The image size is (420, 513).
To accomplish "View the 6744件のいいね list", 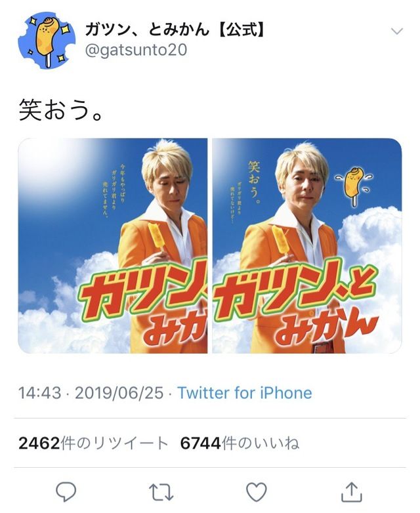I will tap(240, 443).
